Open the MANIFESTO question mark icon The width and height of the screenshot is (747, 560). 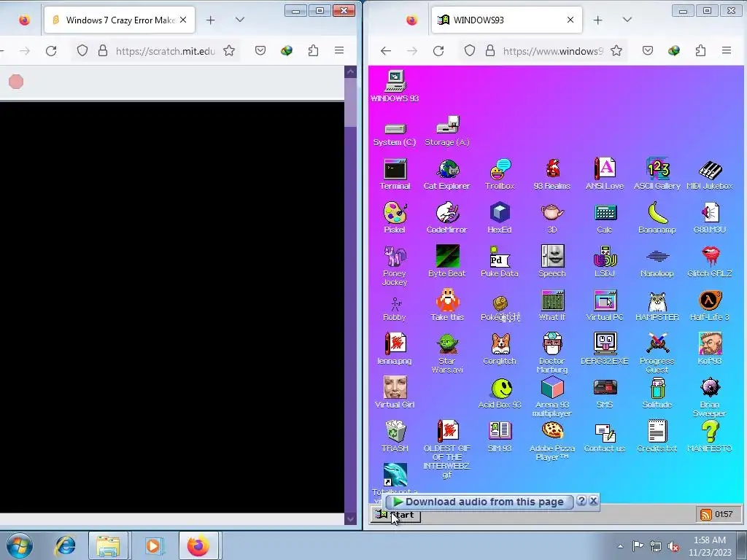click(x=709, y=436)
